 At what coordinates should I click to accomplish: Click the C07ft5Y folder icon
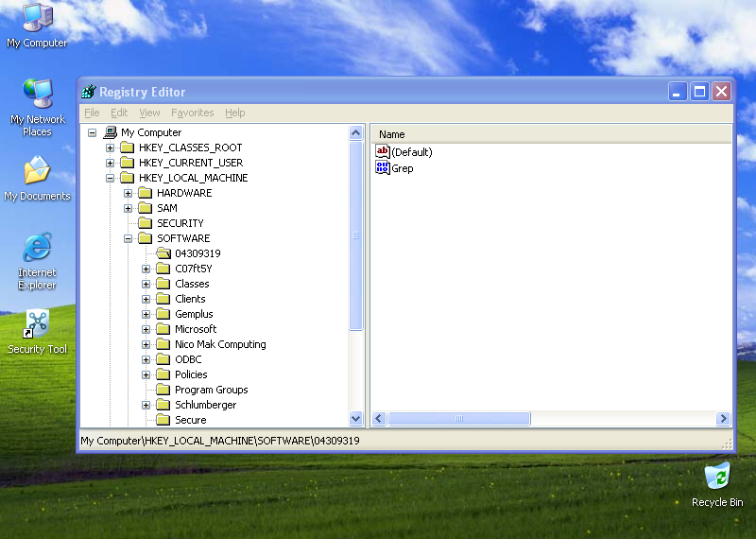point(163,269)
